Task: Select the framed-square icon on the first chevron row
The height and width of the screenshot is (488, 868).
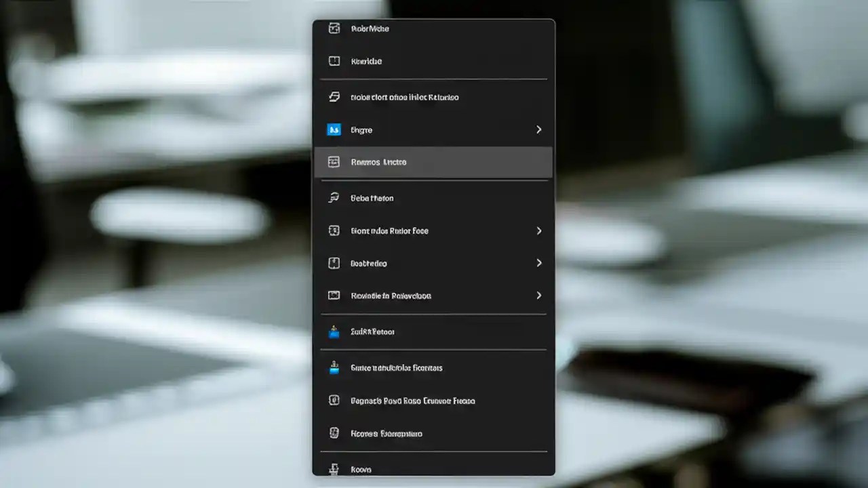Action: (334, 230)
